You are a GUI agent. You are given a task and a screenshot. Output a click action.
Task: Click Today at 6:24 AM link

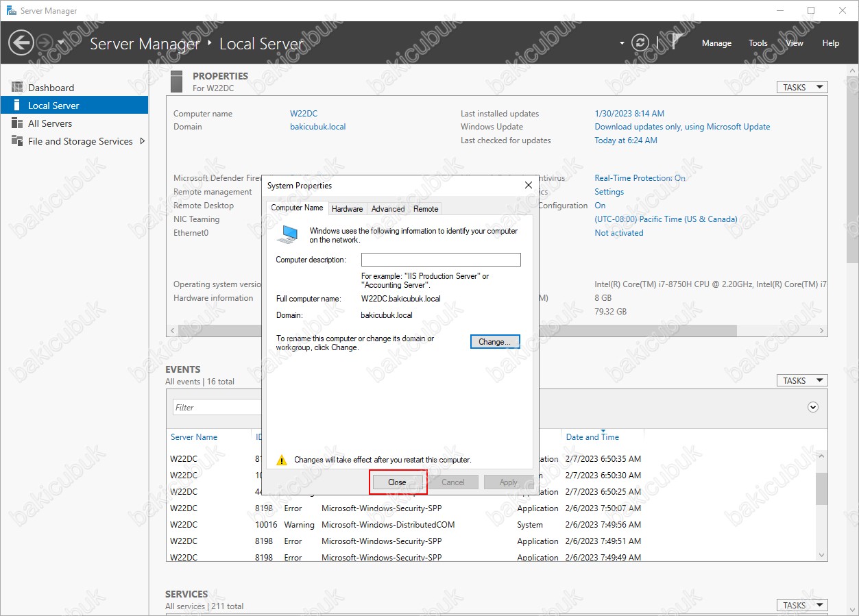[x=626, y=140]
